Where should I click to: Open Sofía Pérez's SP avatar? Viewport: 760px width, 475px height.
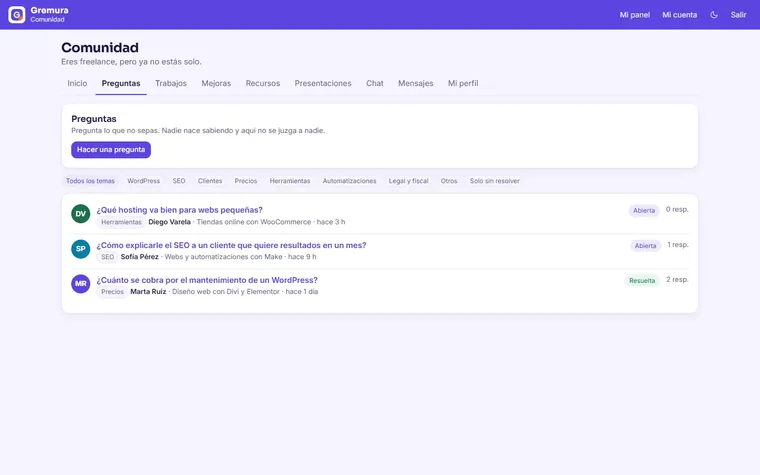coord(80,249)
